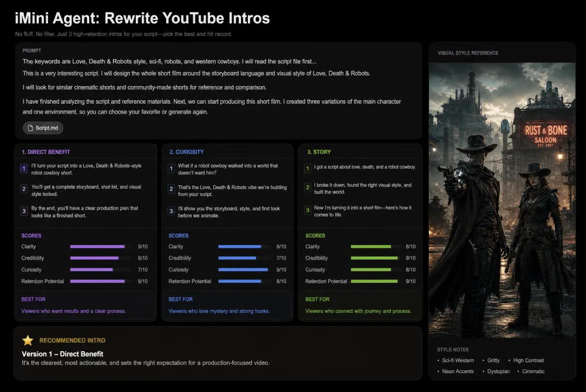Click 'What if a robot cowboy walked' line
586x392 pixels.
[x=228, y=169]
